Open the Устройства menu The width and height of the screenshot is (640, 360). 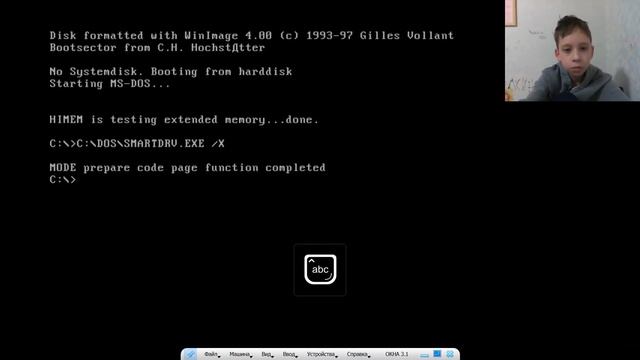tap(321, 354)
